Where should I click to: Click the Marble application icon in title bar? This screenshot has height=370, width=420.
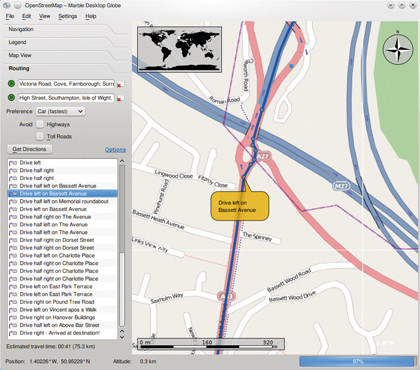point(7,5)
